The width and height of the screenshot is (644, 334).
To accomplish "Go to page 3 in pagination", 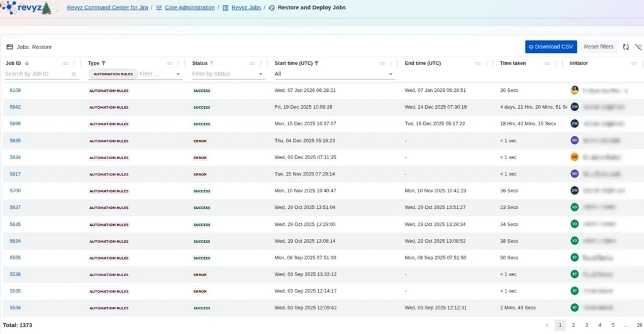I will click(587, 325).
